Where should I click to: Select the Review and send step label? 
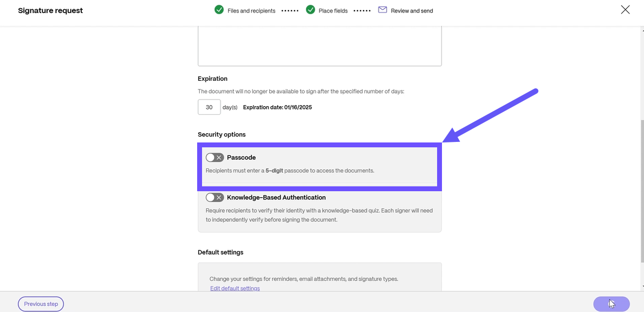pyautogui.click(x=412, y=11)
